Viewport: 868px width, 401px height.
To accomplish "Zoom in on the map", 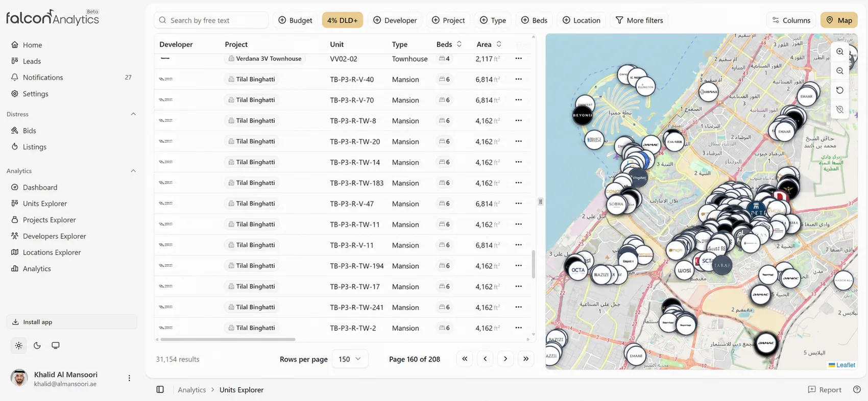I will (840, 52).
